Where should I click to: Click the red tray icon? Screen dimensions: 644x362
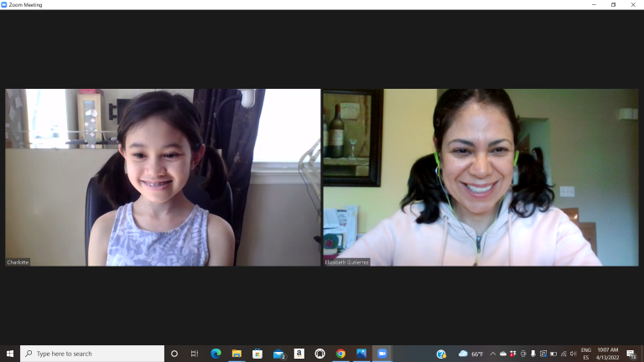tap(512, 354)
